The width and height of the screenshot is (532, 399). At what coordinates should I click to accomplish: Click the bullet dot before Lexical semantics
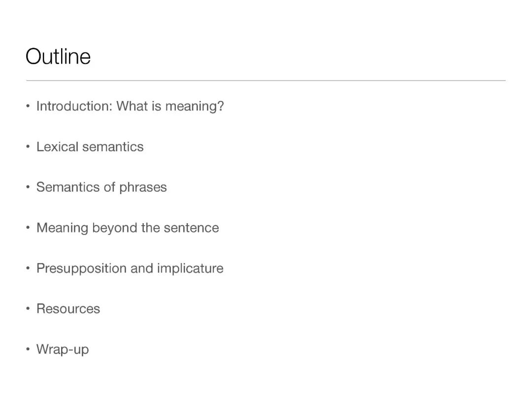[28, 147]
